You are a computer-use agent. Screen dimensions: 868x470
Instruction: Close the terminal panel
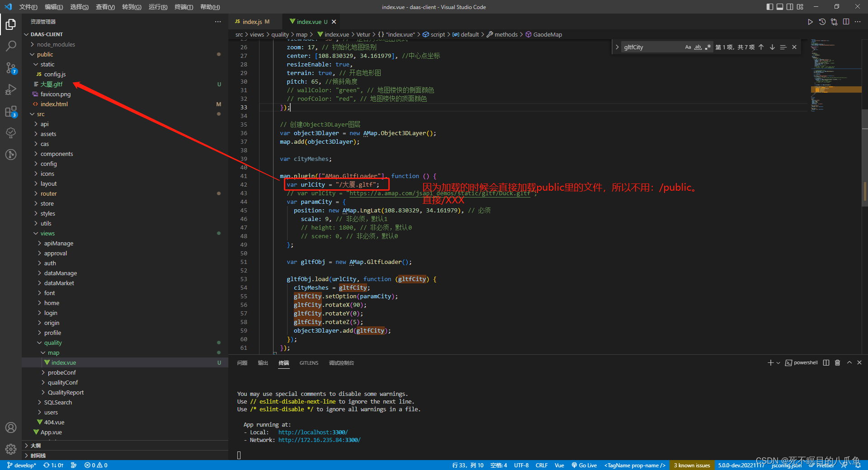(x=859, y=362)
